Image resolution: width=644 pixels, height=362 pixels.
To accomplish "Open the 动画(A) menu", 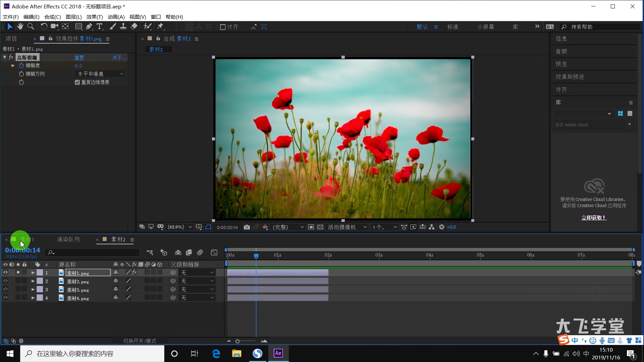I will tap(116, 17).
